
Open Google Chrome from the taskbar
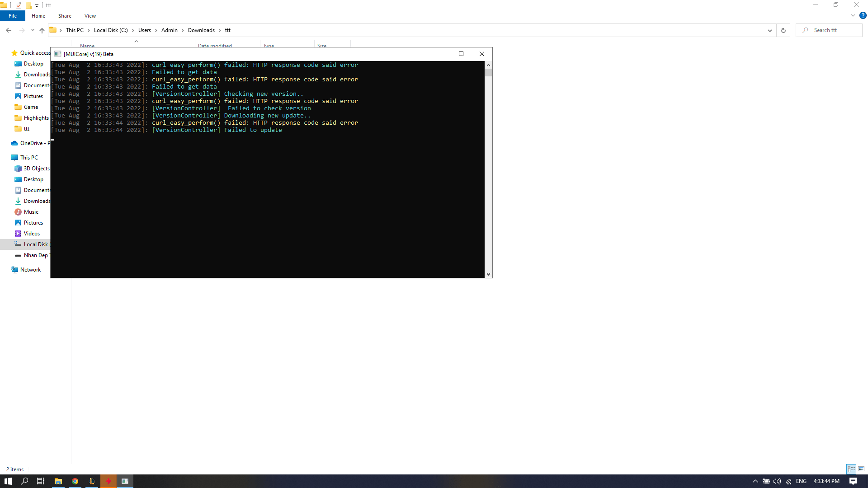pos(75,481)
